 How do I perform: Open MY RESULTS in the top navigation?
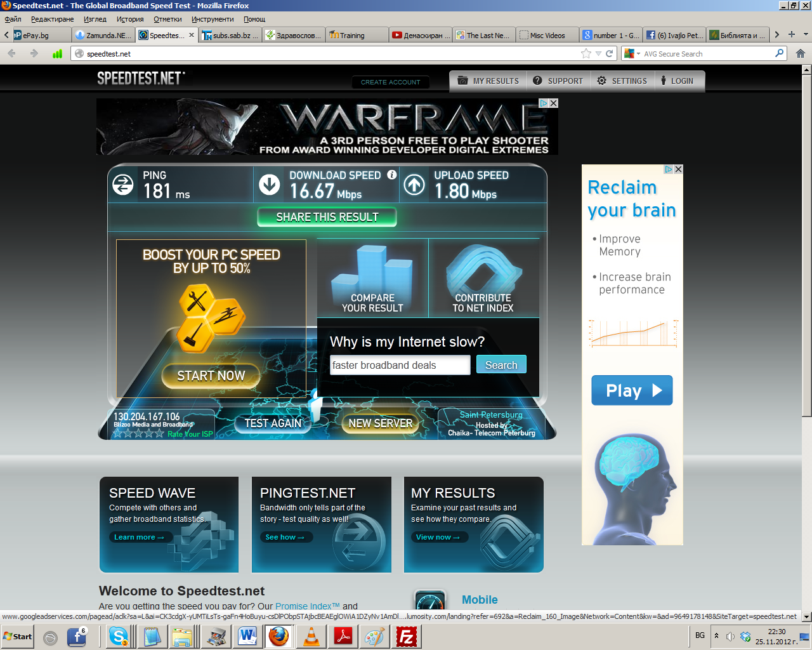pos(488,81)
